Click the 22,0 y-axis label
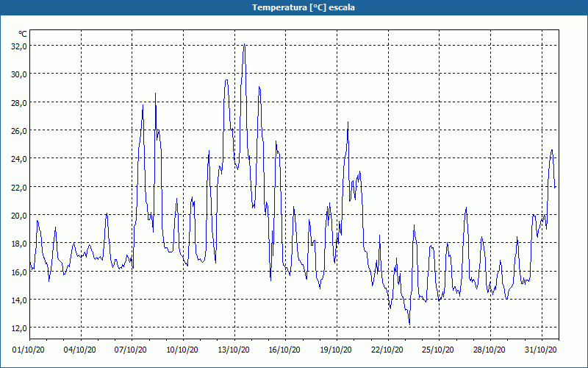 point(18,187)
